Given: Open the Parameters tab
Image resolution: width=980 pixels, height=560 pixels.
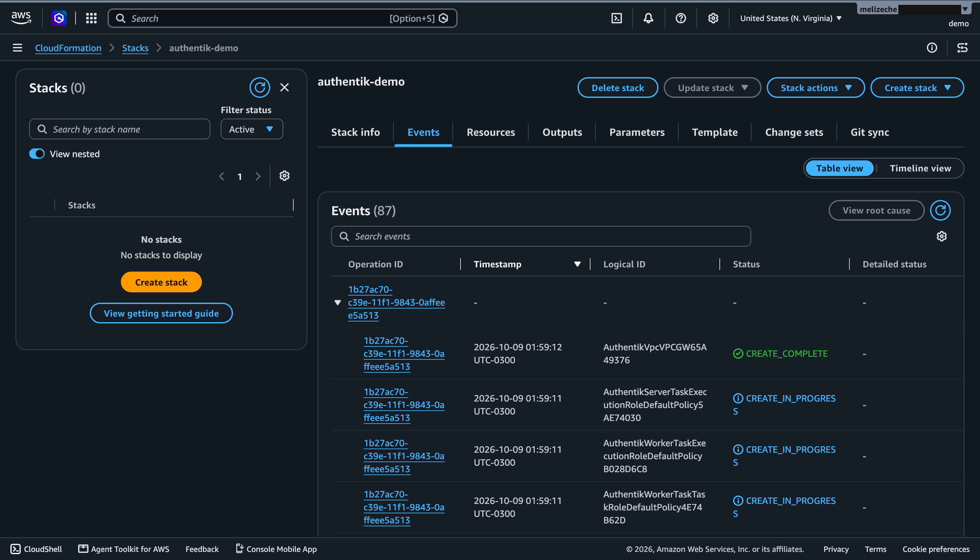Looking at the screenshot, I should 637,132.
